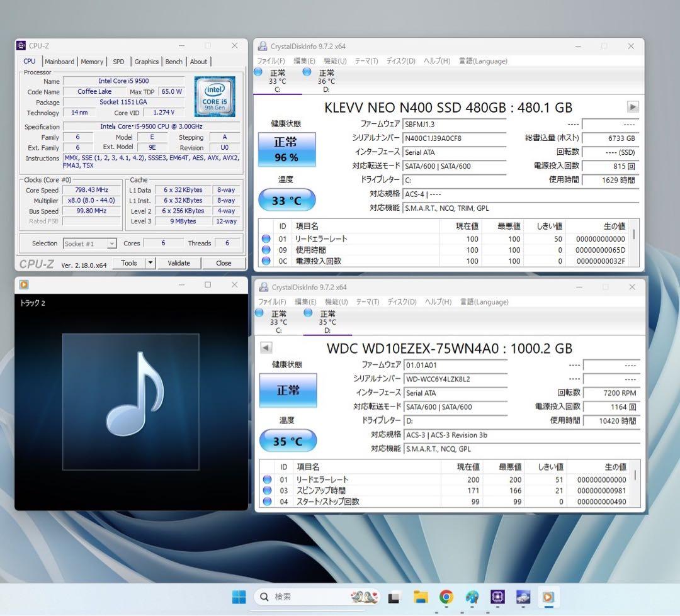Expand the Tools dropdown arrow in CPU-Z
Screen dimensions: 680x616
(x=150, y=263)
